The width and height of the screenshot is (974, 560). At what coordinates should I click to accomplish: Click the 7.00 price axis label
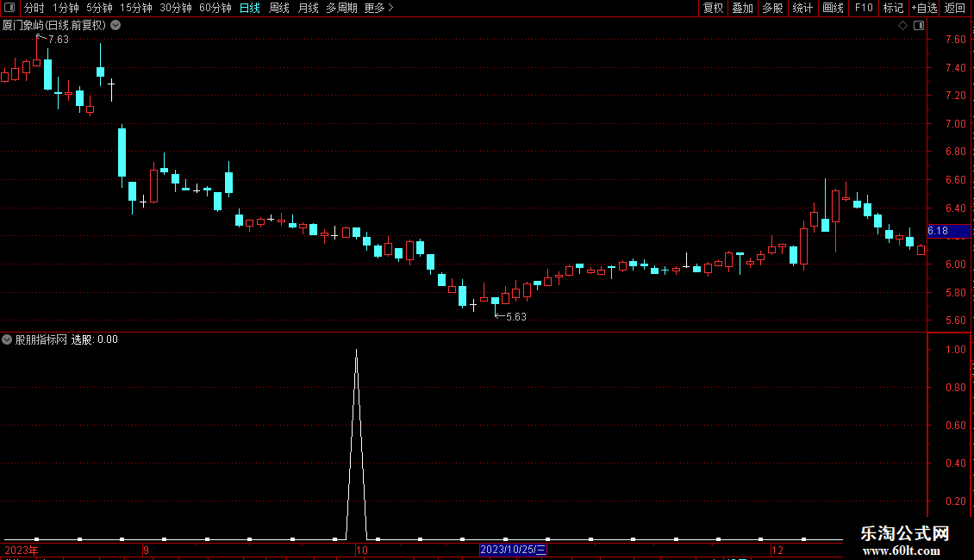pos(955,123)
